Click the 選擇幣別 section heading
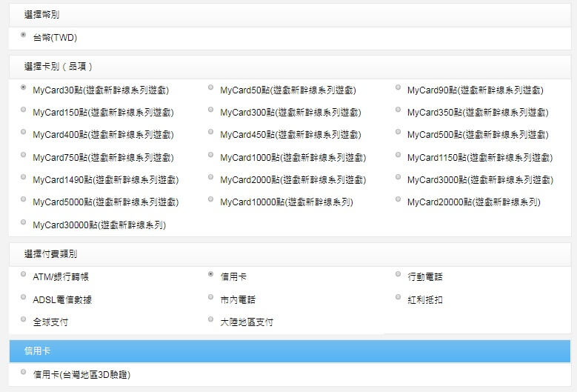 coord(41,15)
